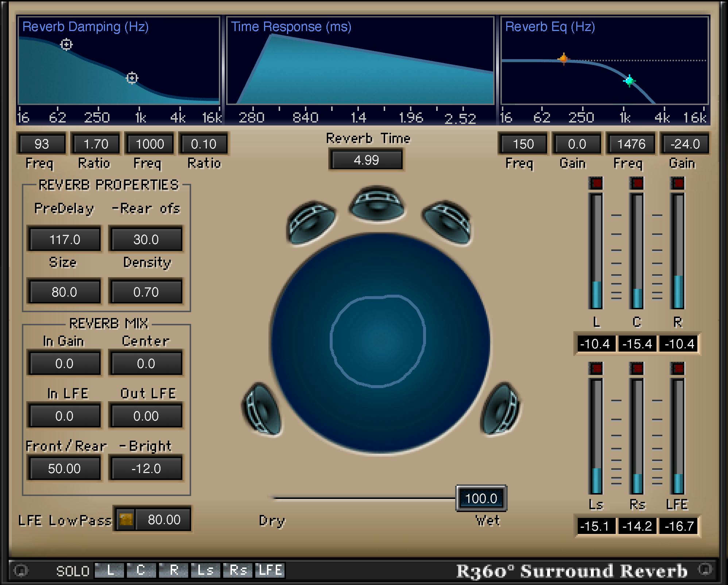The height and width of the screenshot is (585, 728).
Task: Click the lower crosshair marker in Reverb Damping graph
Action: click(132, 78)
